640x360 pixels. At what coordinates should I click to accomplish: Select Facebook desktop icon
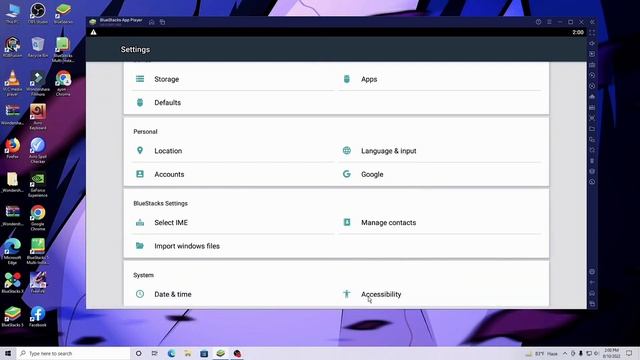(x=38, y=316)
